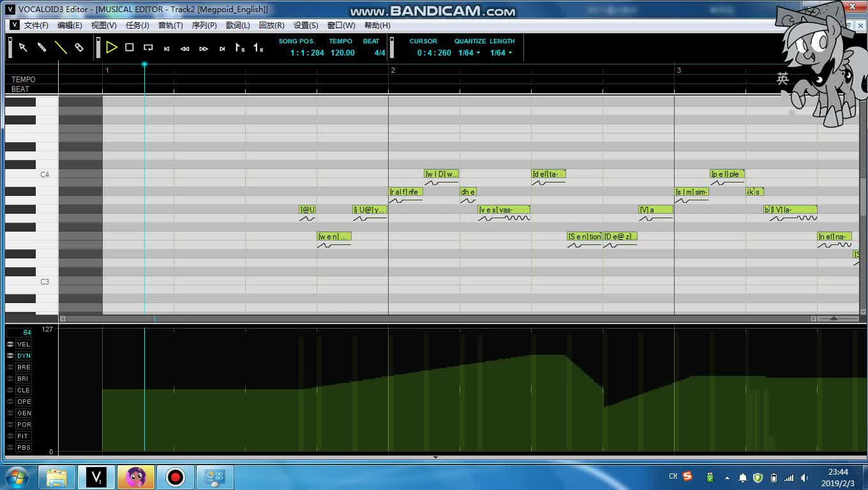This screenshot has height=490, width=868.
Task: Select the BRE parameter button
Action: click(x=24, y=367)
